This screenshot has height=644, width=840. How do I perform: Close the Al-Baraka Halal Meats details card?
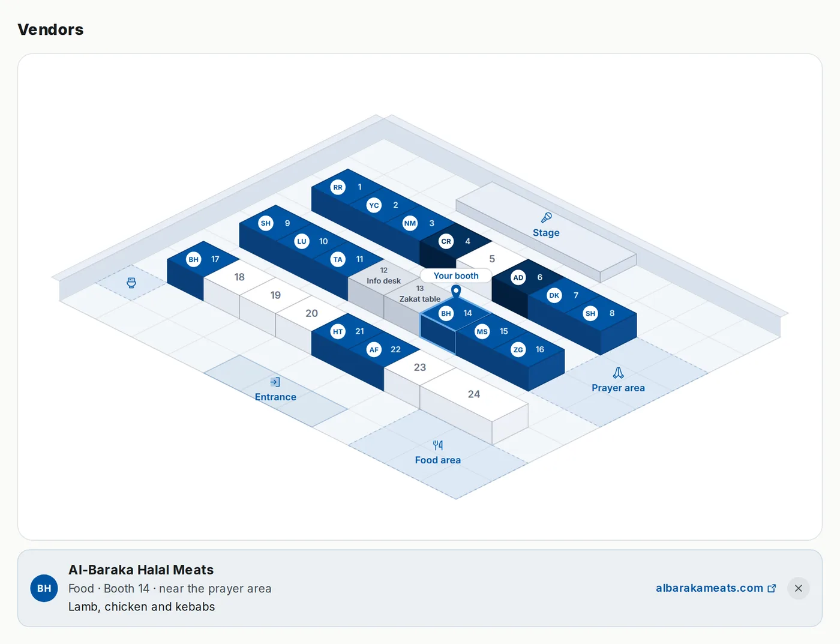[x=798, y=588]
